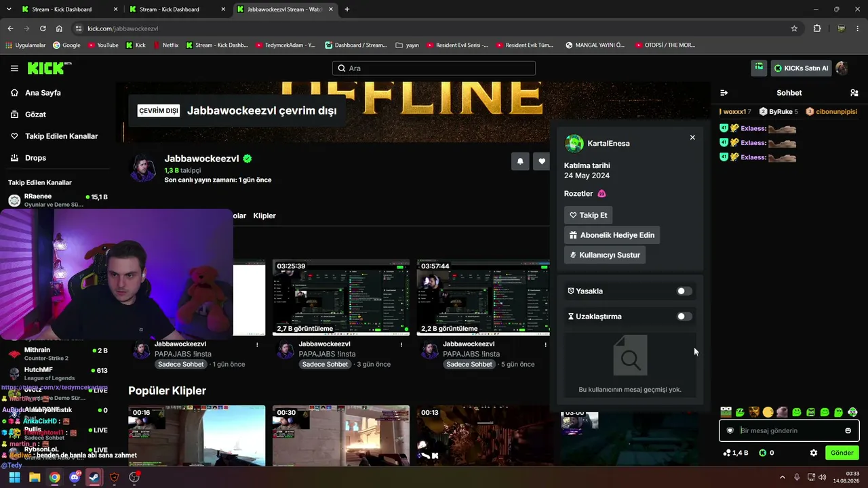Open the emoji picker in message box

tap(848, 430)
